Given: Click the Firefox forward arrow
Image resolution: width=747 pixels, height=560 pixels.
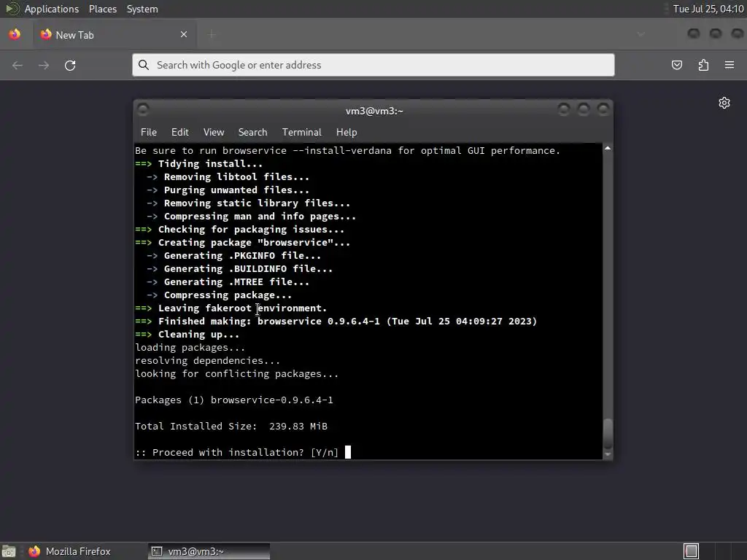Looking at the screenshot, I should (x=44, y=65).
